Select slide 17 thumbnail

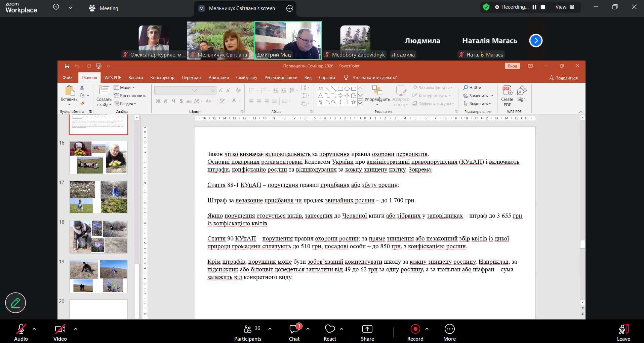(x=98, y=197)
